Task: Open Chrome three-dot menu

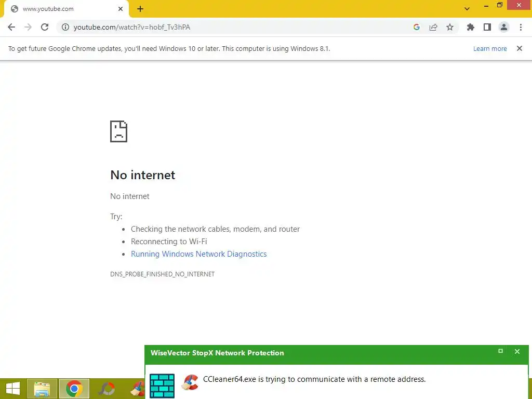Action: tap(521, 27)
